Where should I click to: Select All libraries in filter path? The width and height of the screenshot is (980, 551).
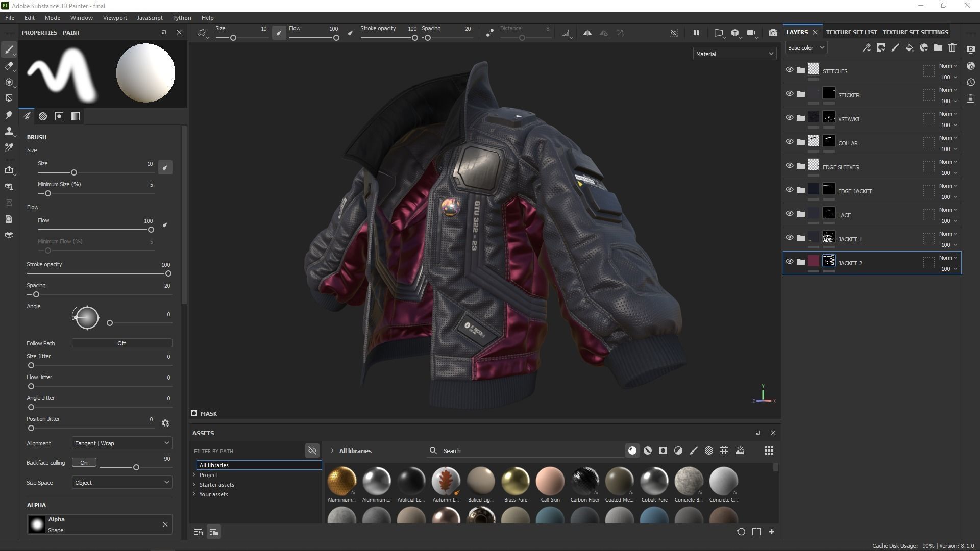[x=259, y=465]
